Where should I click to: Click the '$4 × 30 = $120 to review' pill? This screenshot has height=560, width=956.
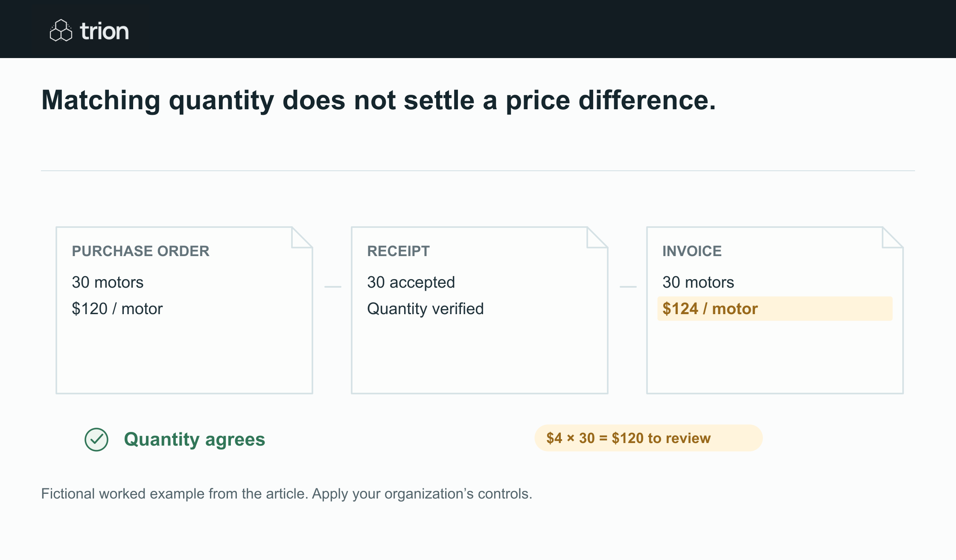[648, 438]
